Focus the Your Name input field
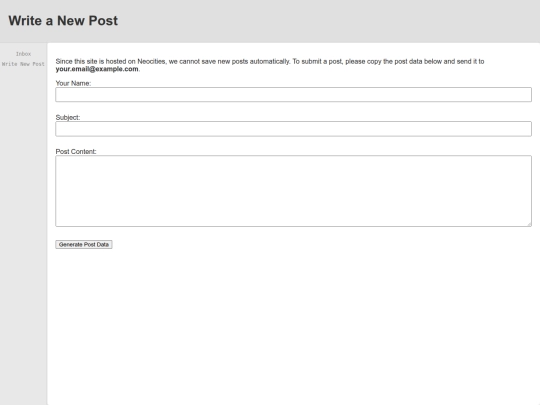 click(293, 94)
